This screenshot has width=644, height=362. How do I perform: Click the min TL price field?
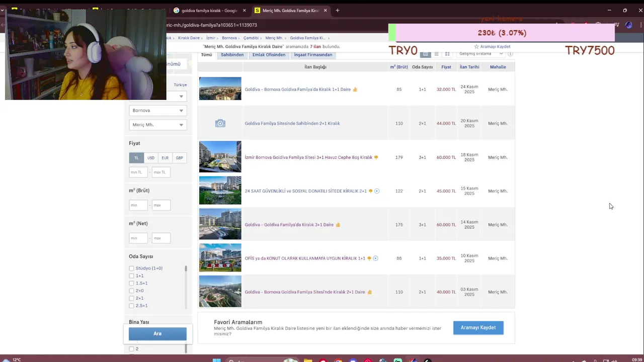tap(138, 172)
